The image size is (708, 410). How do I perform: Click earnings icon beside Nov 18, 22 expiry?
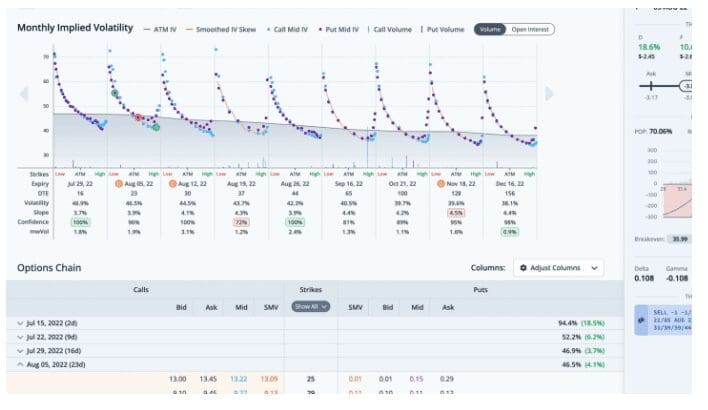(x=441, y=184)
